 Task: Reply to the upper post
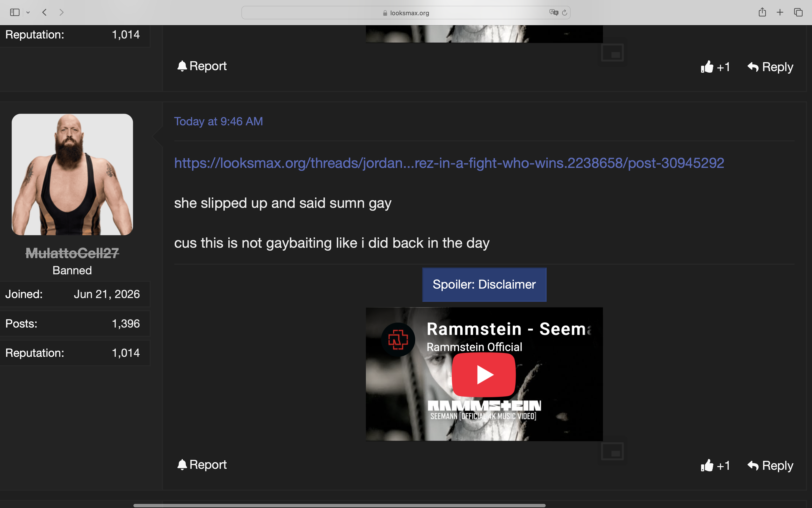tap(770, 67)
